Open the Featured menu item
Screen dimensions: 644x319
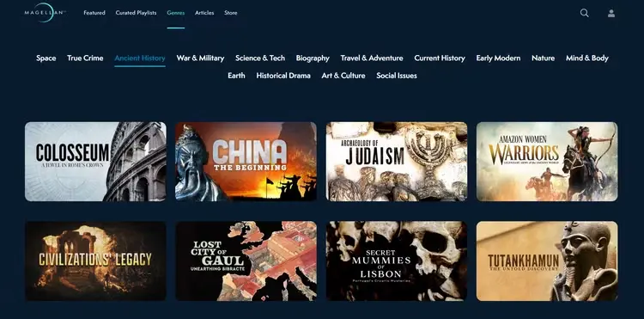[x=94, y=13]
